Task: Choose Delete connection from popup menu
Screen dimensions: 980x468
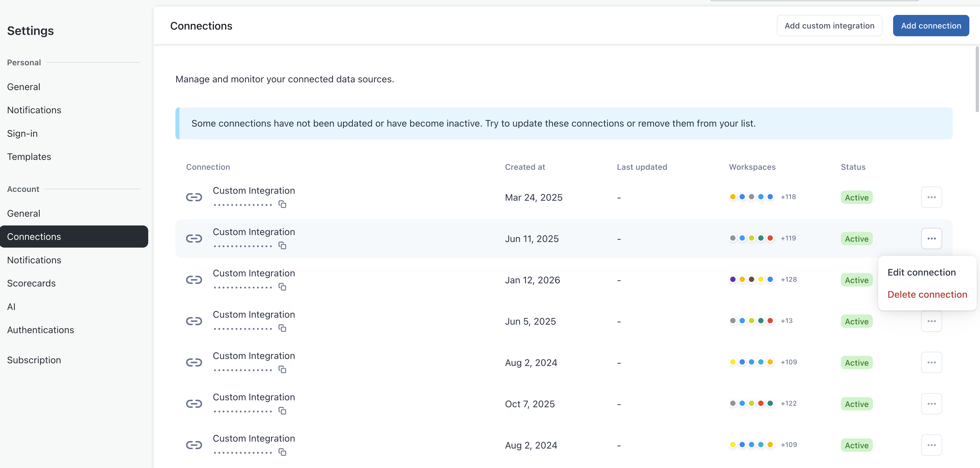Action: tap(927, 295)
